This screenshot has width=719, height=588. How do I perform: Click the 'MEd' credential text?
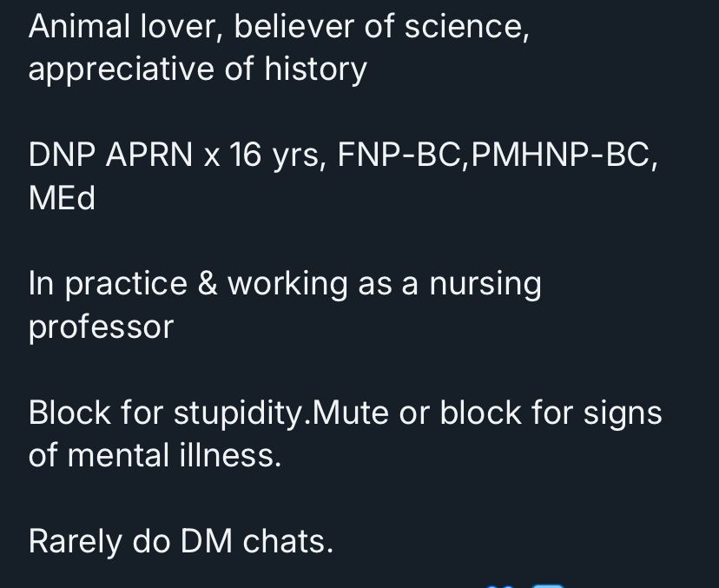(x=62, y=199)
